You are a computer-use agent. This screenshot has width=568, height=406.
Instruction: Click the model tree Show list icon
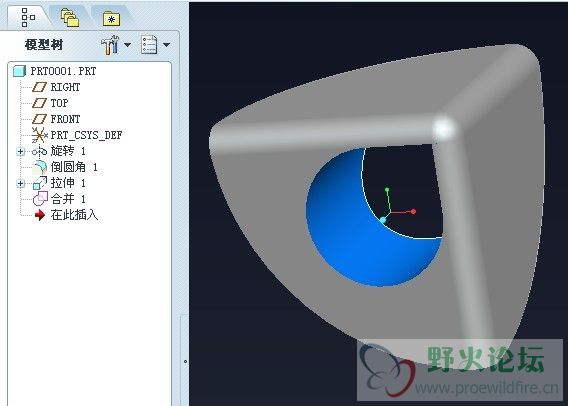pos(149,45)
